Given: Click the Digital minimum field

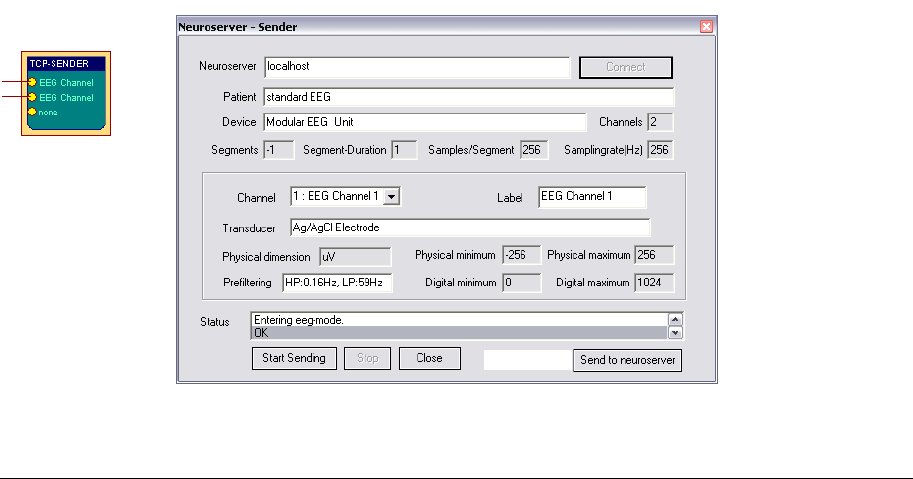Looking at the screenshot, I should click(521, 283).
